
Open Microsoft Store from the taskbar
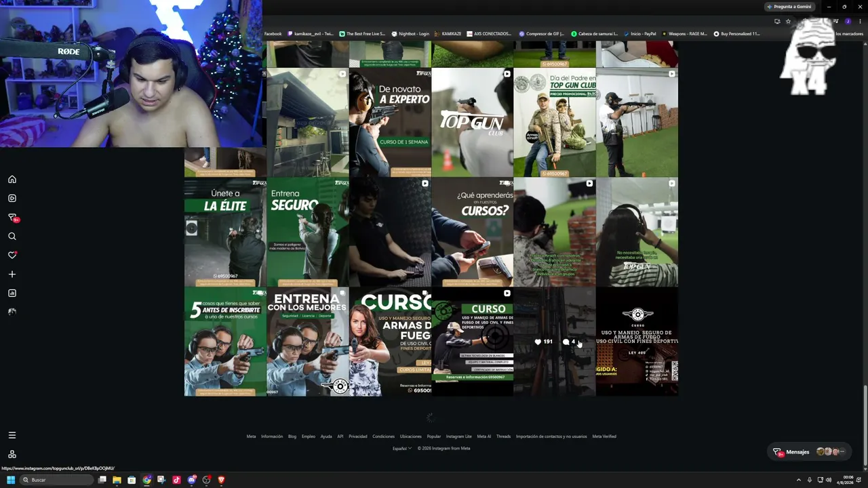pos(132,480)
